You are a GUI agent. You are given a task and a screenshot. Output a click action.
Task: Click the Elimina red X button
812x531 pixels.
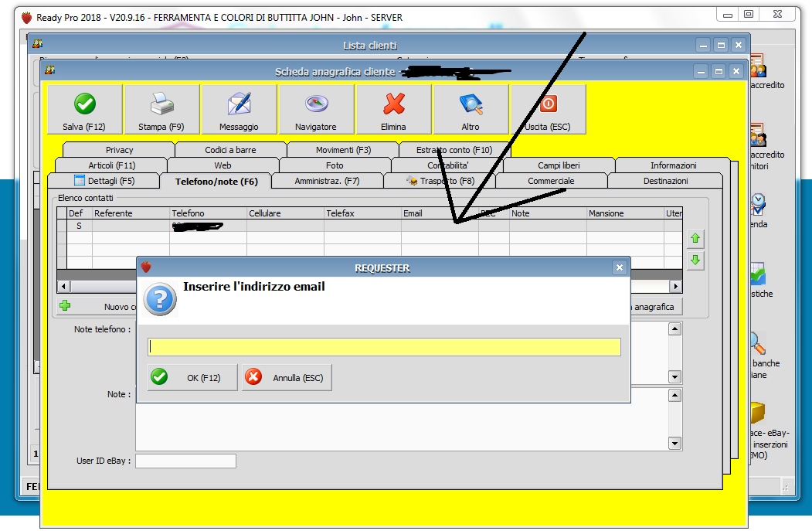[x=393, y=110]
